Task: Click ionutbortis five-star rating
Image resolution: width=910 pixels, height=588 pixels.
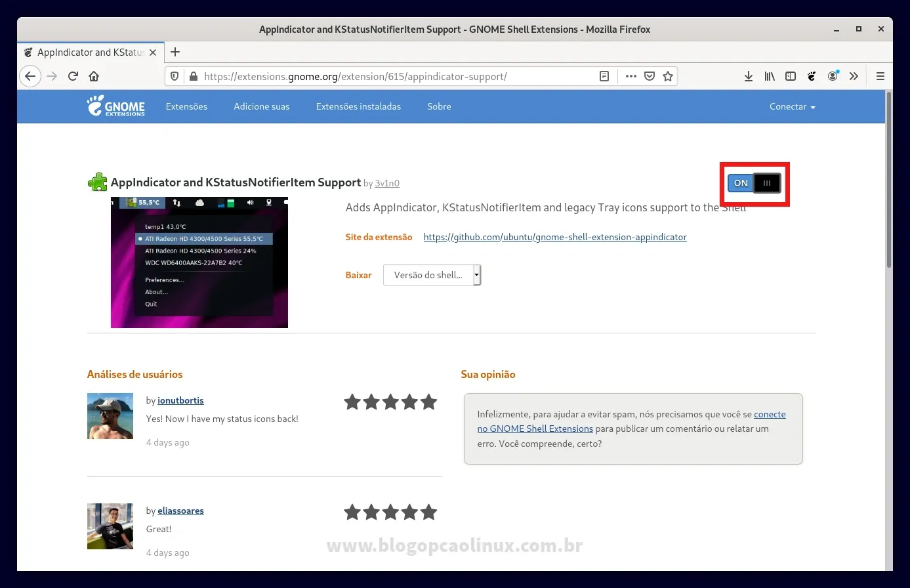Action: tap(390, 402)
